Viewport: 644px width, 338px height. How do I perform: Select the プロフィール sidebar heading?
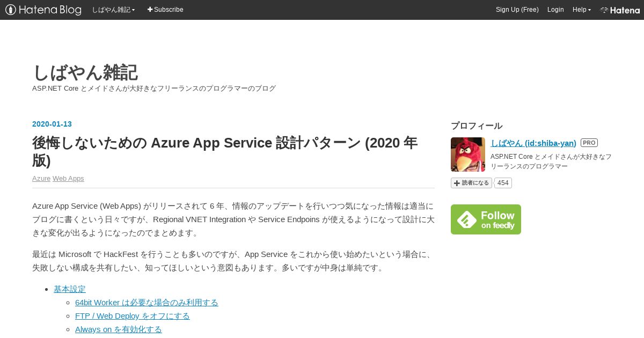click(x=477, y=126)
